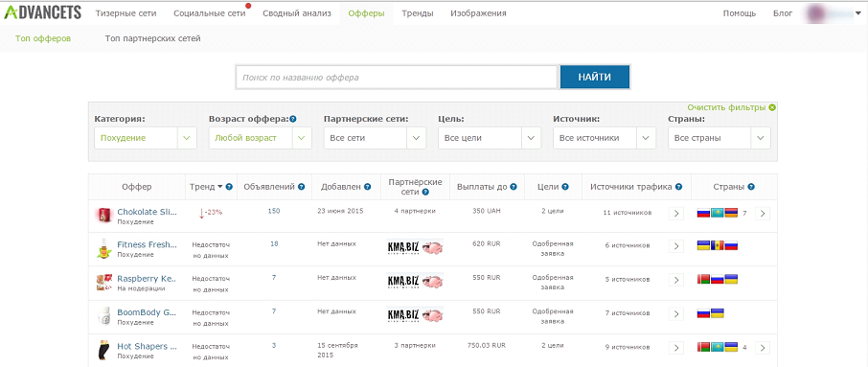Switch to Топ офферов tab
Image resolution: width=868 pixels, height=367 pixels.
(x=43, y=38)
